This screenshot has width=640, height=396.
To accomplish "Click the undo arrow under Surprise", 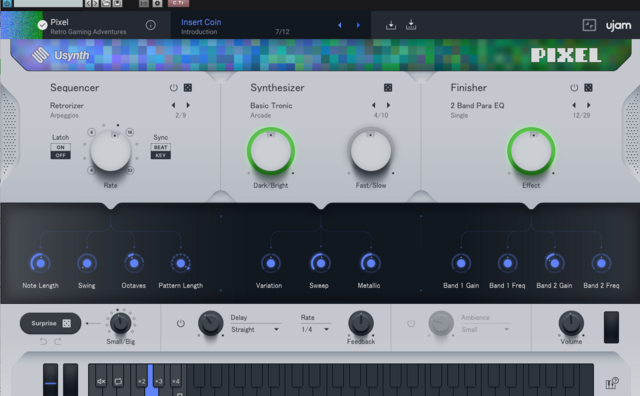I will pyautogui.click(x=43, y=341).
